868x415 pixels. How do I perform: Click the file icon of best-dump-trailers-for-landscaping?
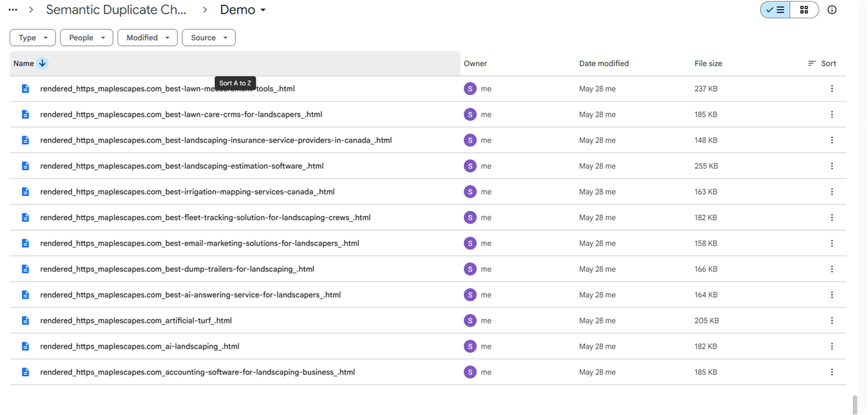(x=25, y=269)
